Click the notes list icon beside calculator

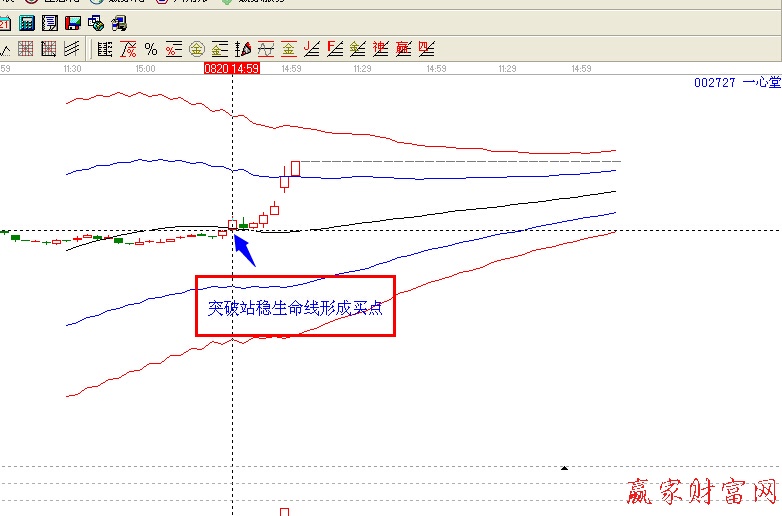(x=49, y=23)
